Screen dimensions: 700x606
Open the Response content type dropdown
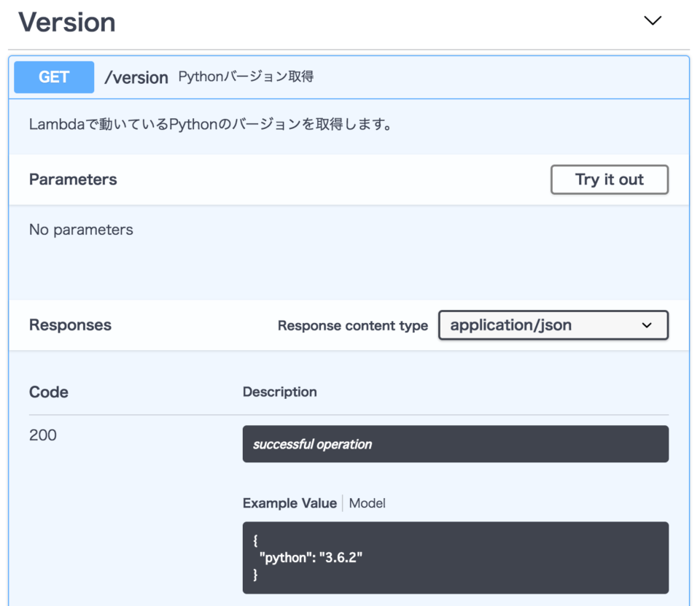[553, 325]
